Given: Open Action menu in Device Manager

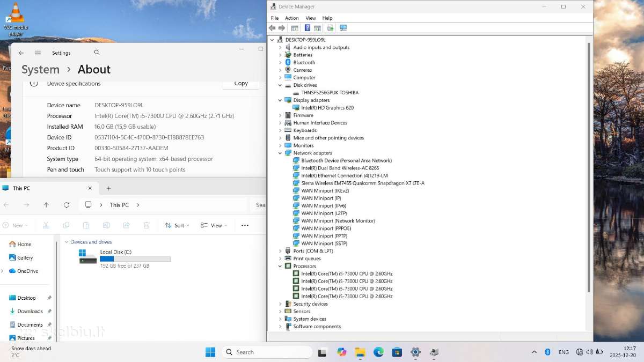Looking at the screenshot, I should point(292,18).
